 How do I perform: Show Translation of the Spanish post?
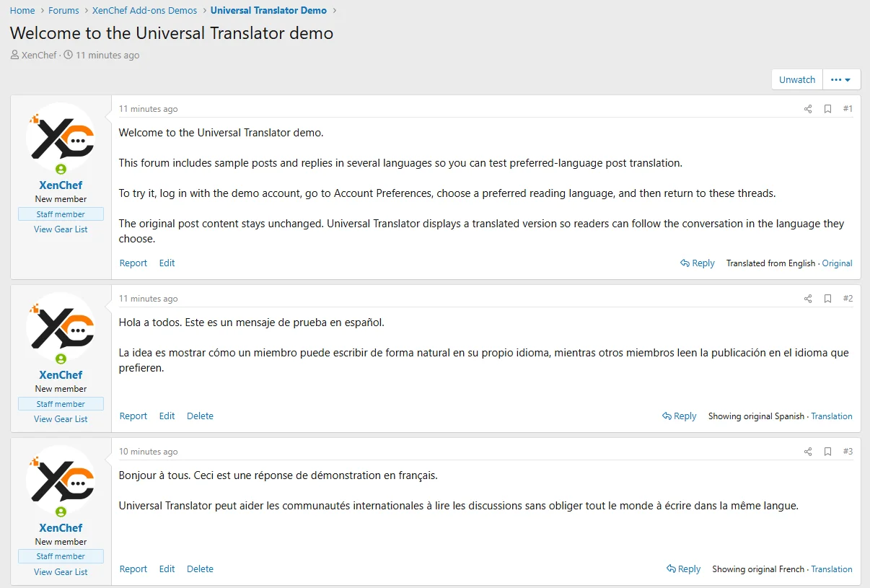(x=832, y=416)
